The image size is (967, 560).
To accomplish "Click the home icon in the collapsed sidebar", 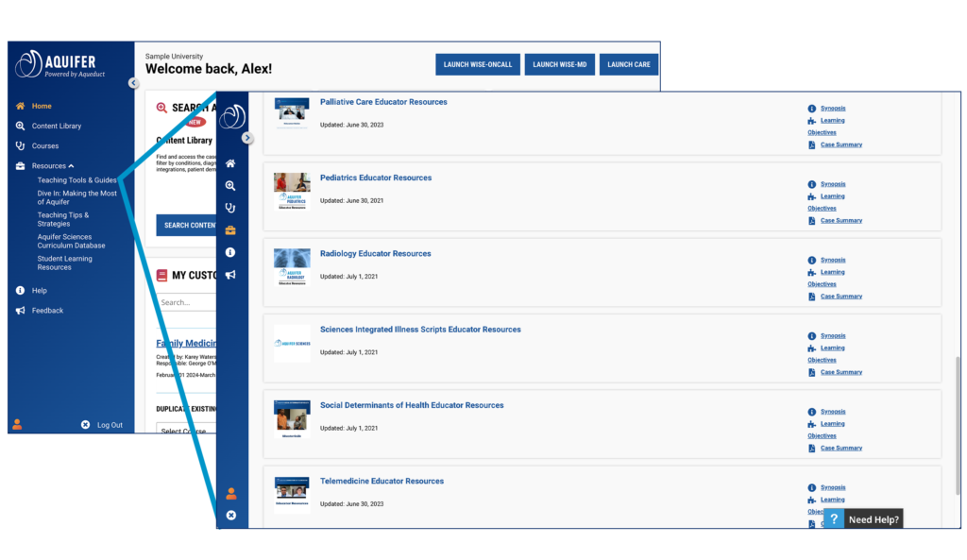I will click(x=230, y=163).
